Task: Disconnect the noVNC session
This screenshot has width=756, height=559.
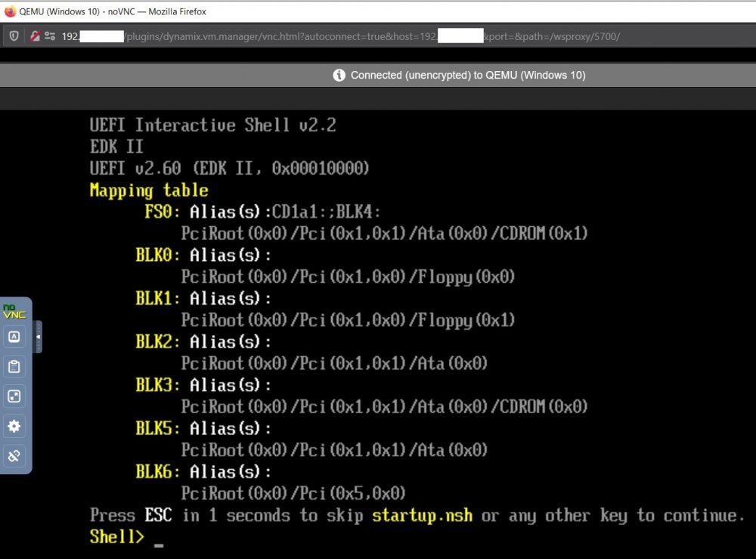Action: tap(14, 456)
